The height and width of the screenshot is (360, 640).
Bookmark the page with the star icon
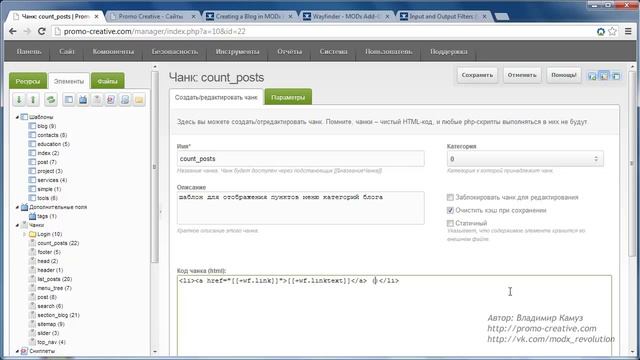[x=612, y=31]
